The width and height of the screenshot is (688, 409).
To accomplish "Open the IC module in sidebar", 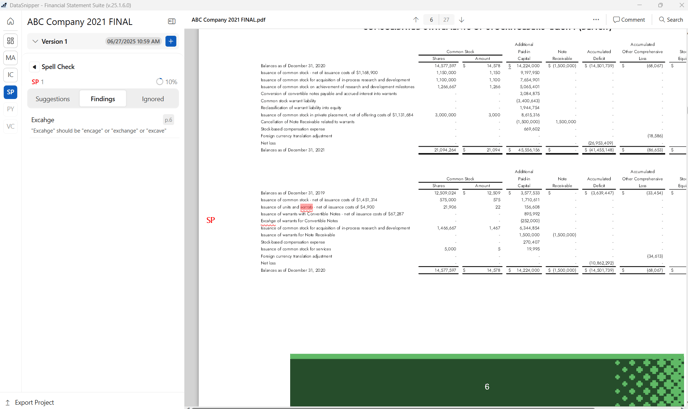I will coord(11,75).
